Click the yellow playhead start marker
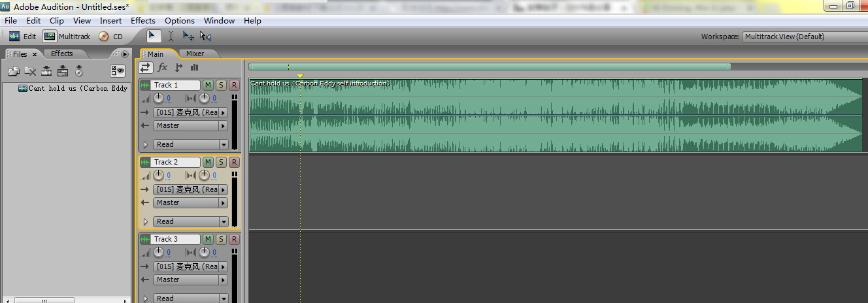The image size is (868, 303). pyautogui.click(x=300, y=76)
